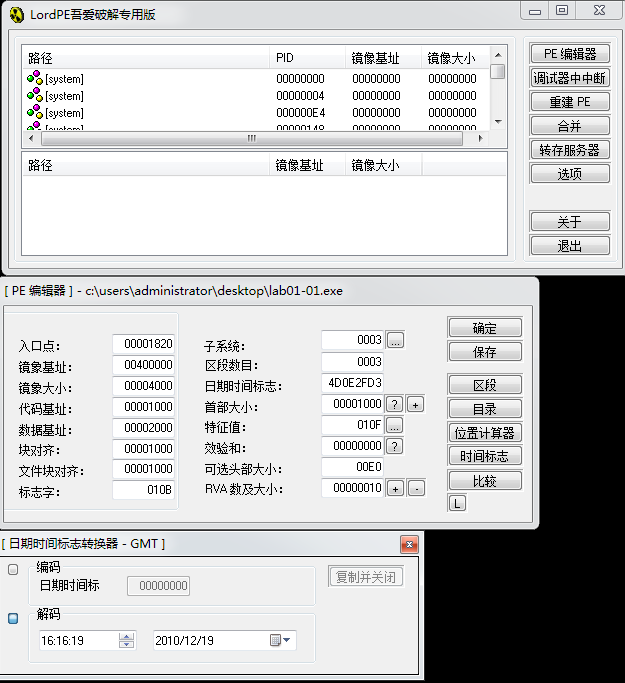The image size is (625, 683).
Task: Click the 复制并关闭 button
Action: (x=366, y=577)
